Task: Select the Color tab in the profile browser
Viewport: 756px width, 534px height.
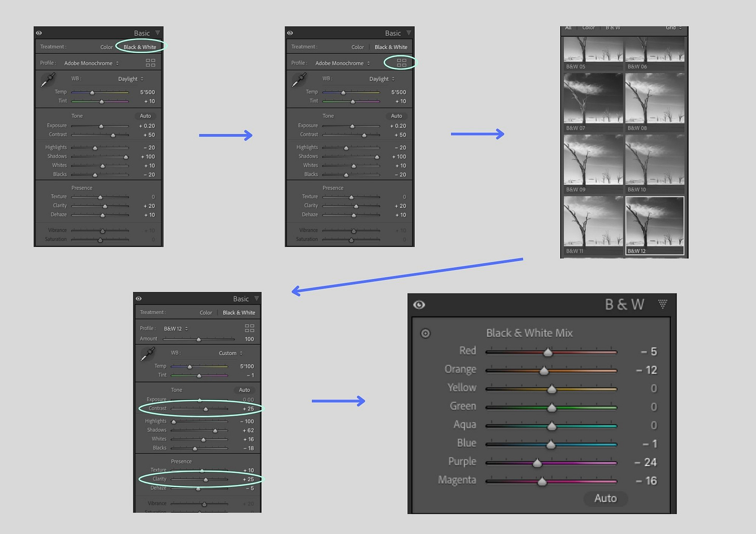Action: coord(588,28)
